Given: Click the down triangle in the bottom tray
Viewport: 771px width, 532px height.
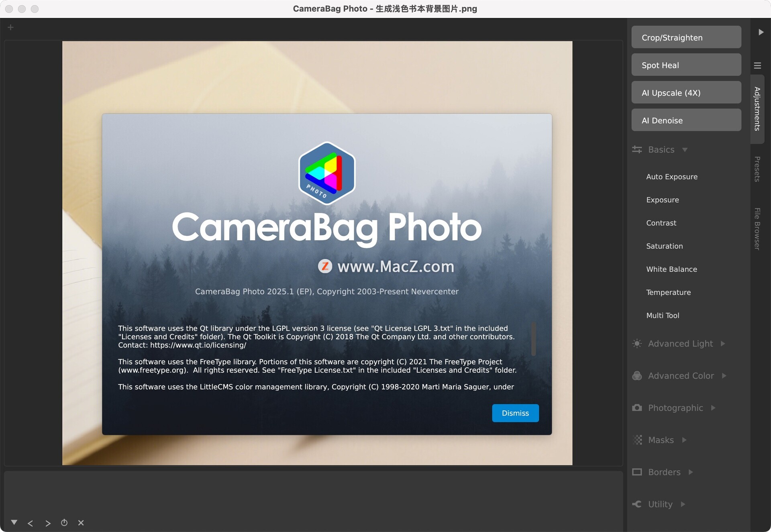Looking at the screenshot, I should pyautogui.click(x=14, y=522).
